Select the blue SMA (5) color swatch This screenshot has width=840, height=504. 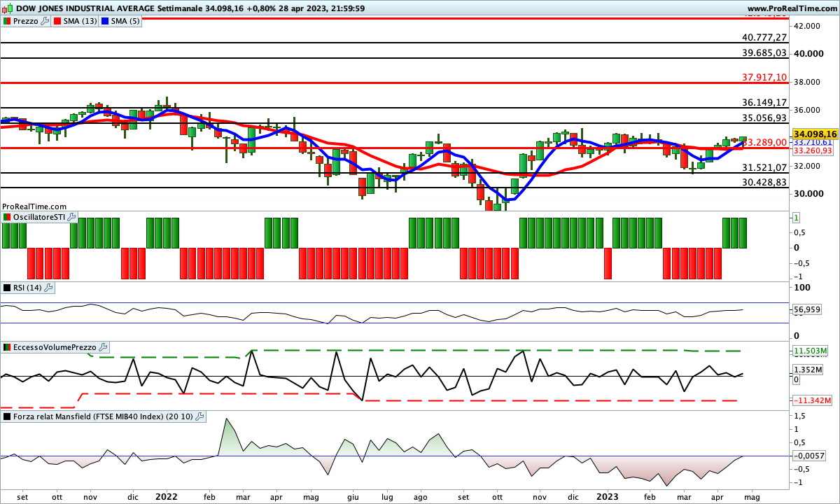106,21
